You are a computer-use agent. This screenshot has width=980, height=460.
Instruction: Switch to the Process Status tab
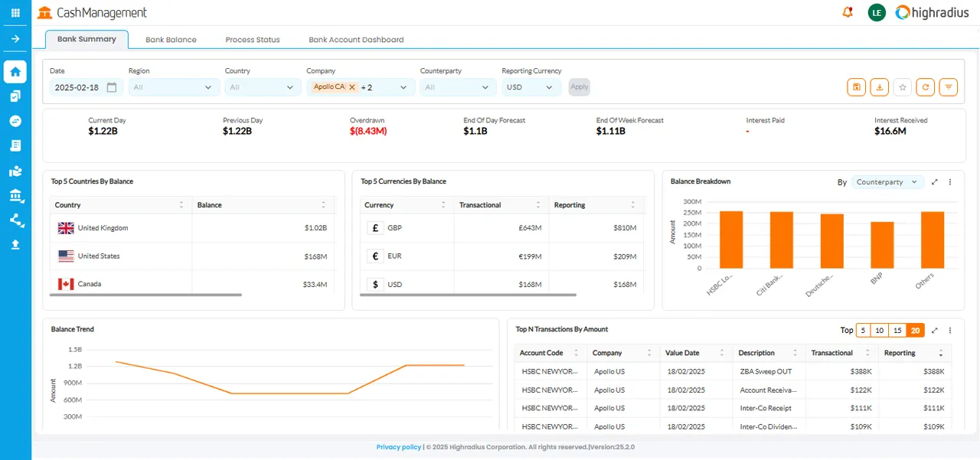(x=253, y=40)
